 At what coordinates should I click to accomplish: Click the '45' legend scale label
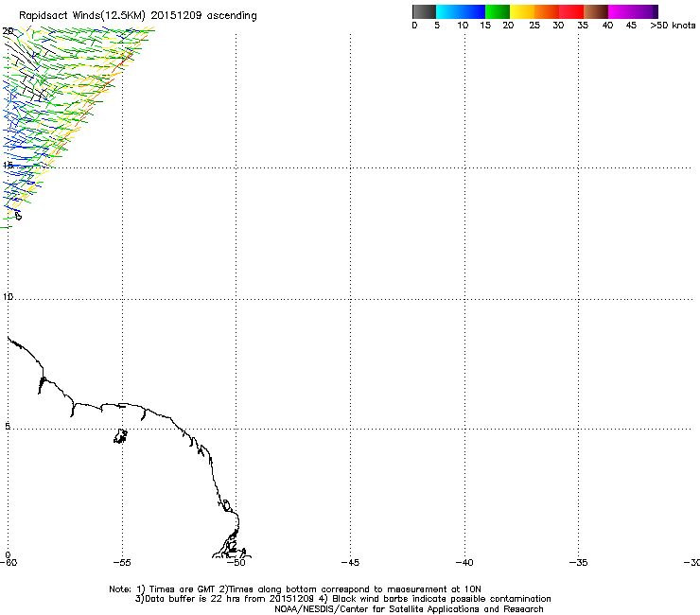pos(631,26)
